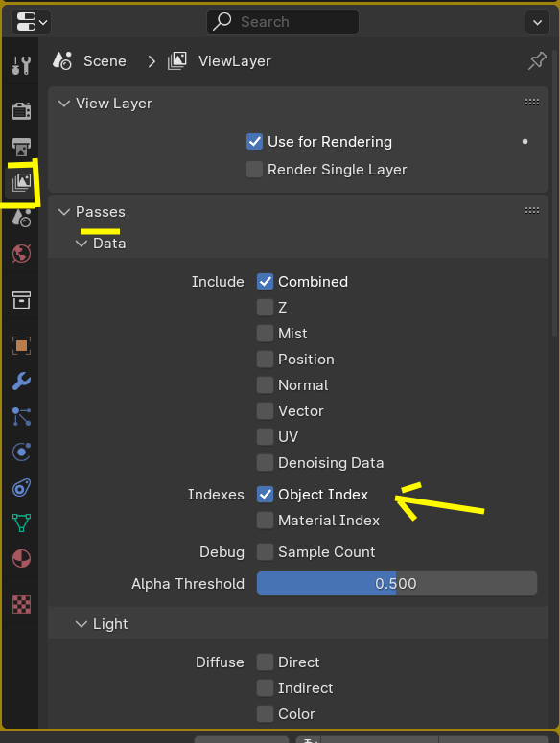Select the View Layer properties tab
The width and height of the screenshot is (560, 743).
21,182
